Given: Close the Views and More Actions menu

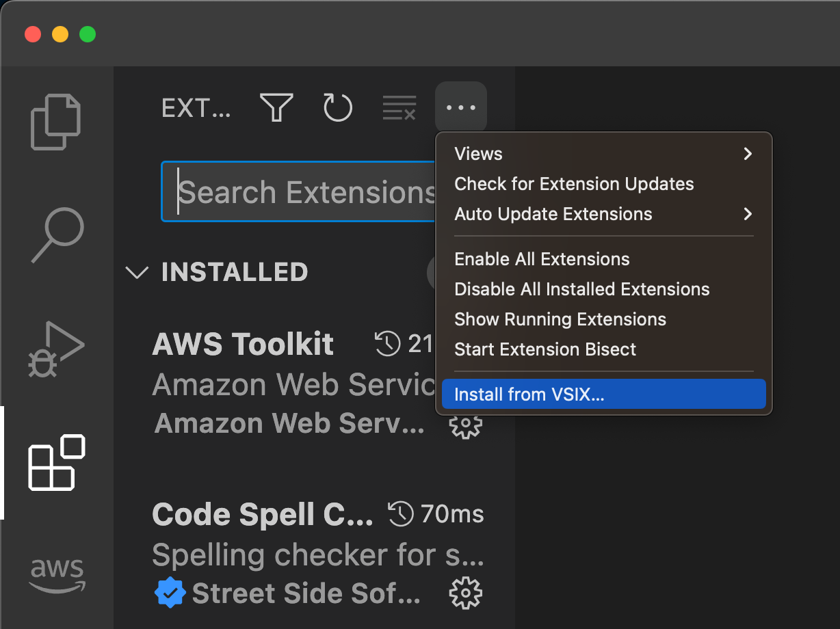Looking at the screenshot, I should click(x=461, y=107).
